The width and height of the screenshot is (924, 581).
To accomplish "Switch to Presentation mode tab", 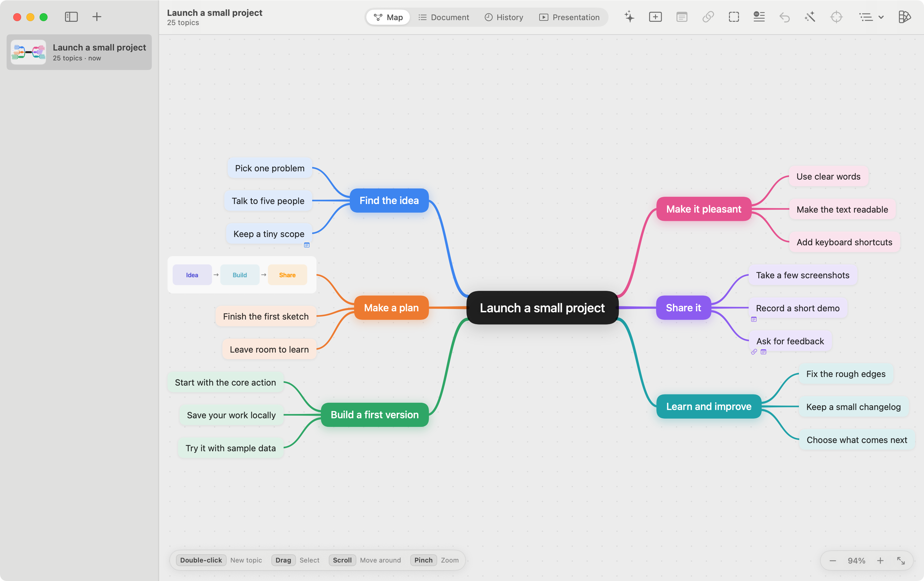I will 570,17.
